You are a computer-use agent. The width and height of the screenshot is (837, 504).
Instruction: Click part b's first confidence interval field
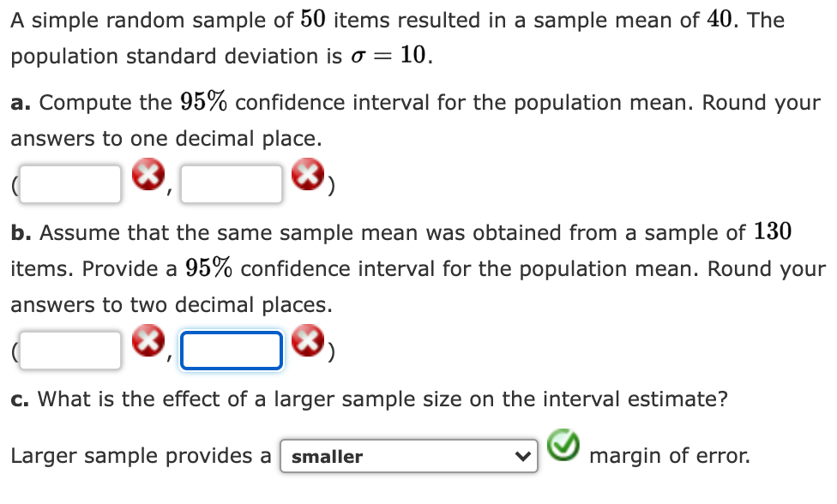coord(69,349)
